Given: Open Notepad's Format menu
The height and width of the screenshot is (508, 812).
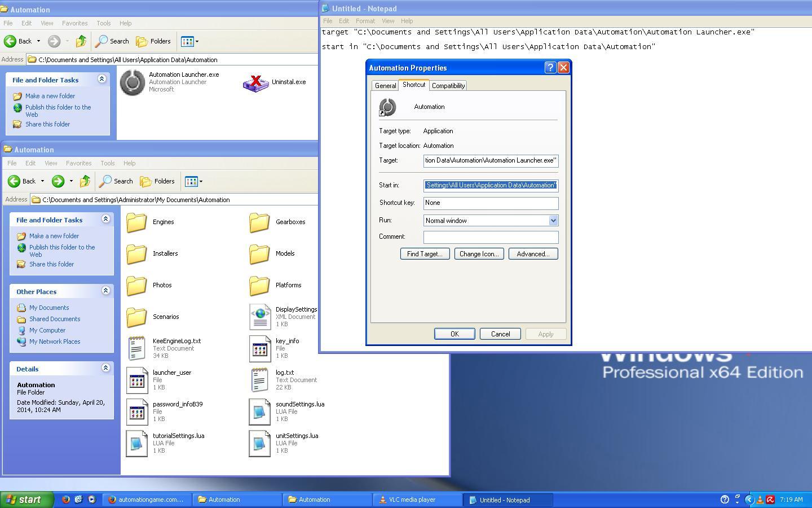Looking at the screenshot, I should pos(365,21).
